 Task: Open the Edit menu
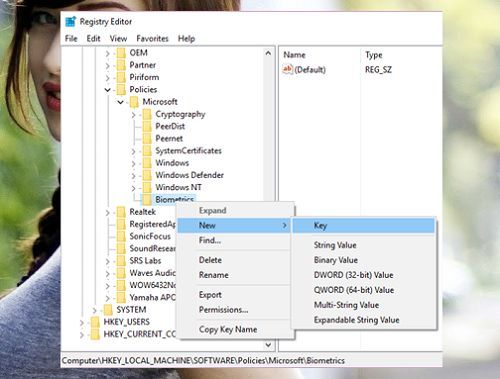click(93, 39)
